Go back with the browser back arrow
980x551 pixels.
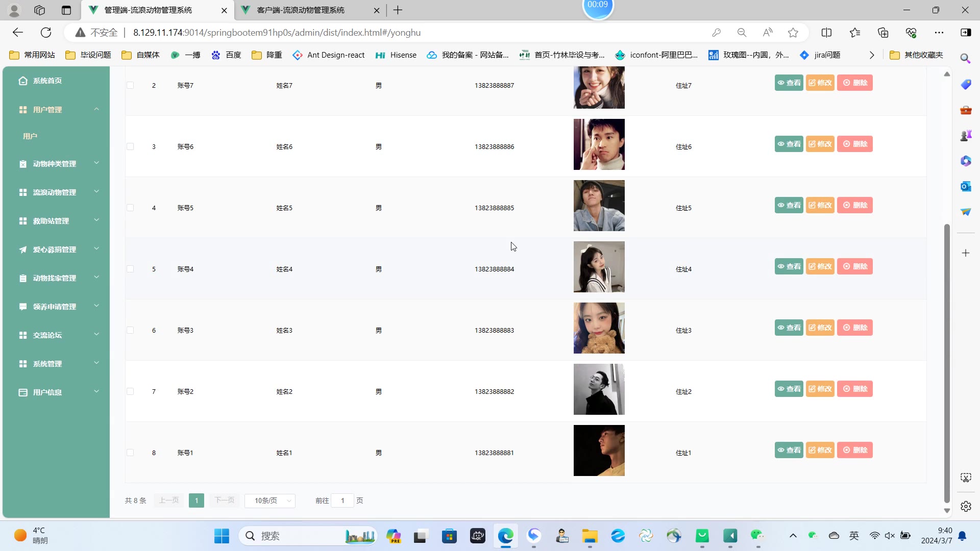[x=18, y=33]
